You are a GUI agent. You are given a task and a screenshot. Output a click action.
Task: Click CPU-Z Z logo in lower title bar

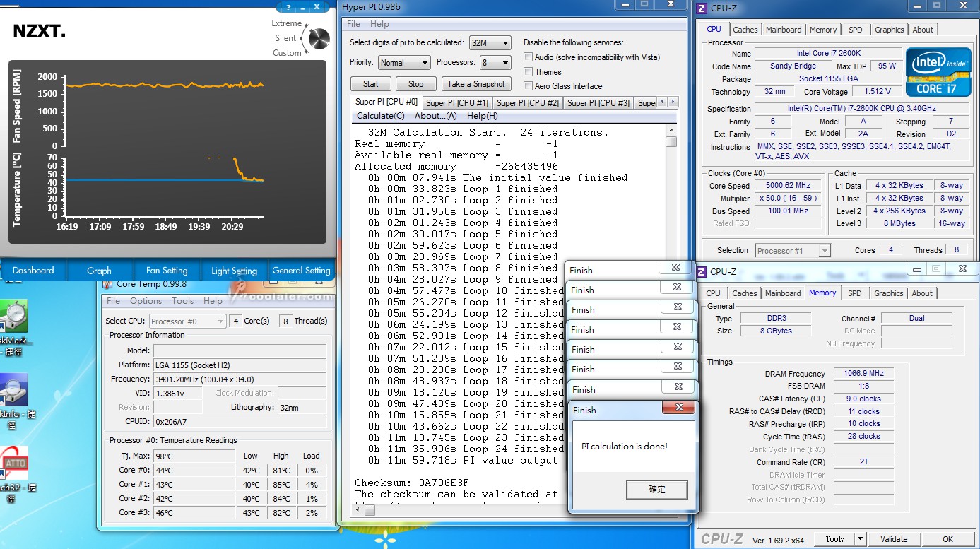click(702, 271)
